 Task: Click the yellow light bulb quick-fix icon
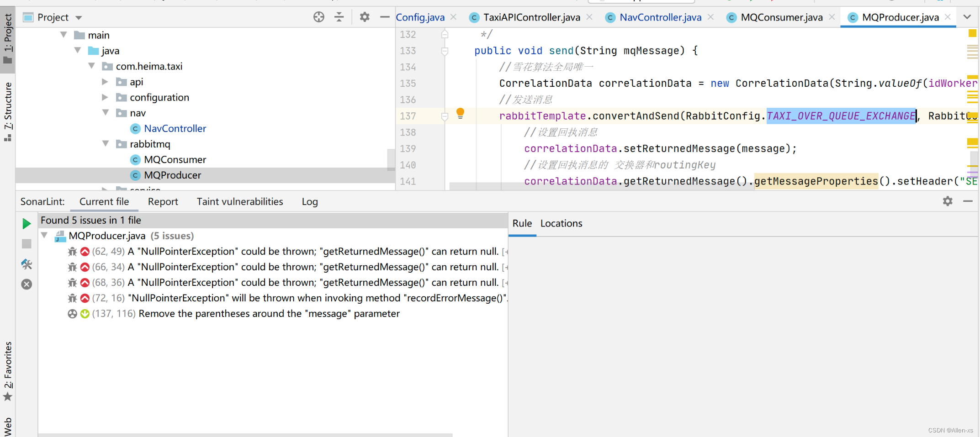pyautogui.click(x=460, y=113)
